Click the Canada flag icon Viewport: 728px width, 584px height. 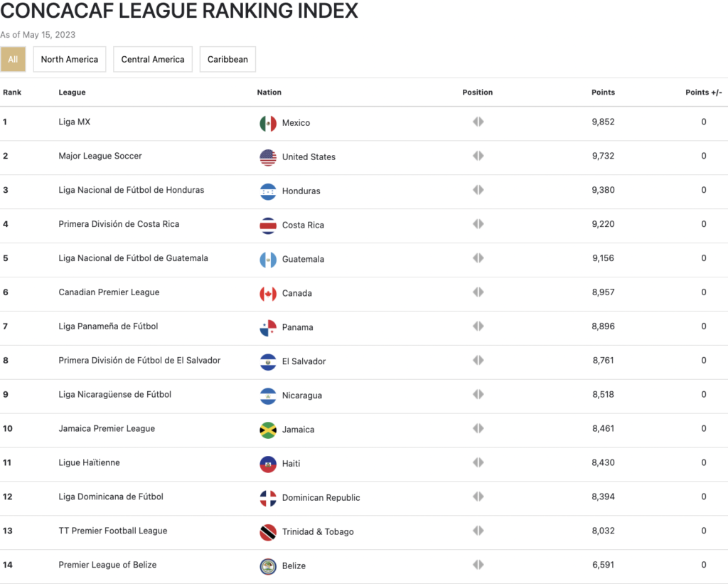point(268,294)
